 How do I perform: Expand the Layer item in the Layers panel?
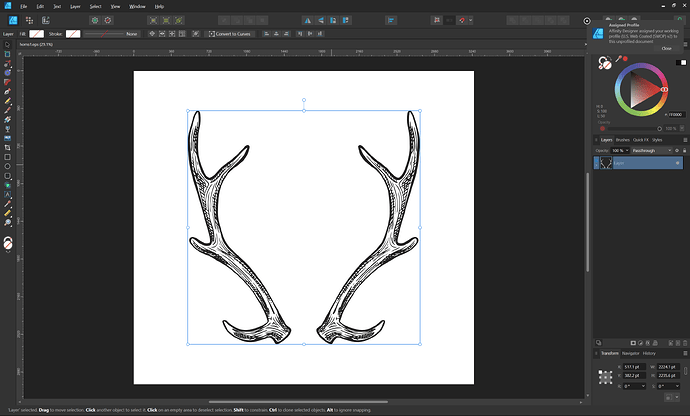[596, 163]
